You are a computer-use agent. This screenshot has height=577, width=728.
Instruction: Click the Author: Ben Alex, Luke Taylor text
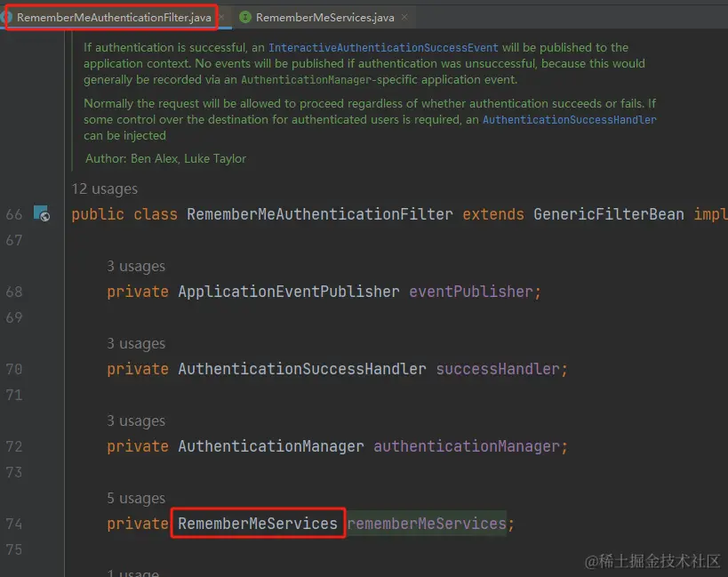pos(165,159)
